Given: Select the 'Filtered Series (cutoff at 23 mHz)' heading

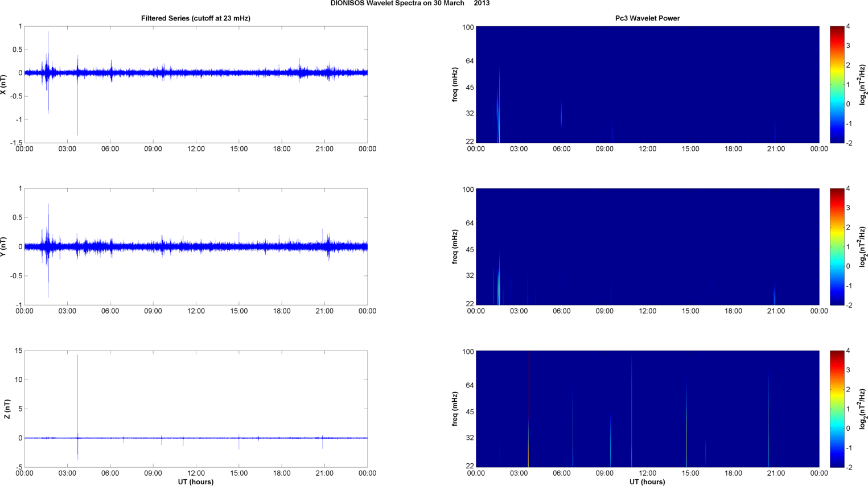Looking at the screenshot, I should pyautogui.click(x=196, y=18).
